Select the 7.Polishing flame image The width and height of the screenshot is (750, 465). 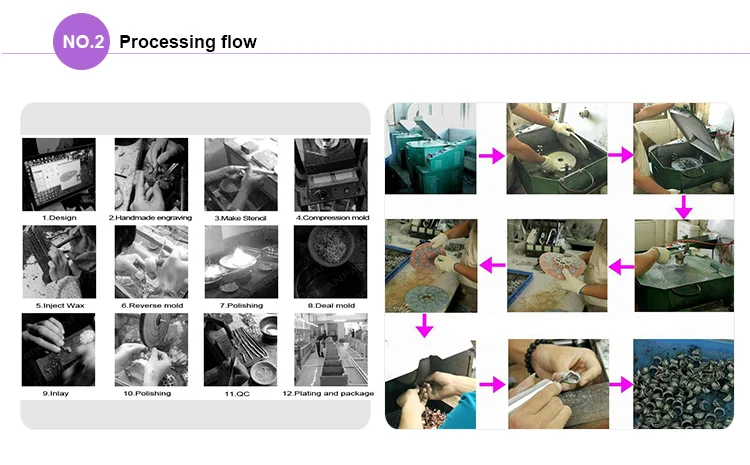pos(241,262)
